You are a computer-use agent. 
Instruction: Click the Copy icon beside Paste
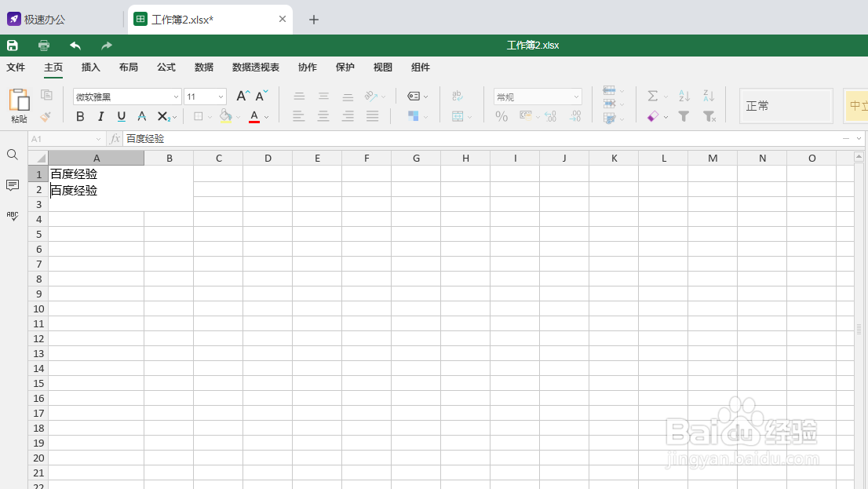(x=46, y=95)
